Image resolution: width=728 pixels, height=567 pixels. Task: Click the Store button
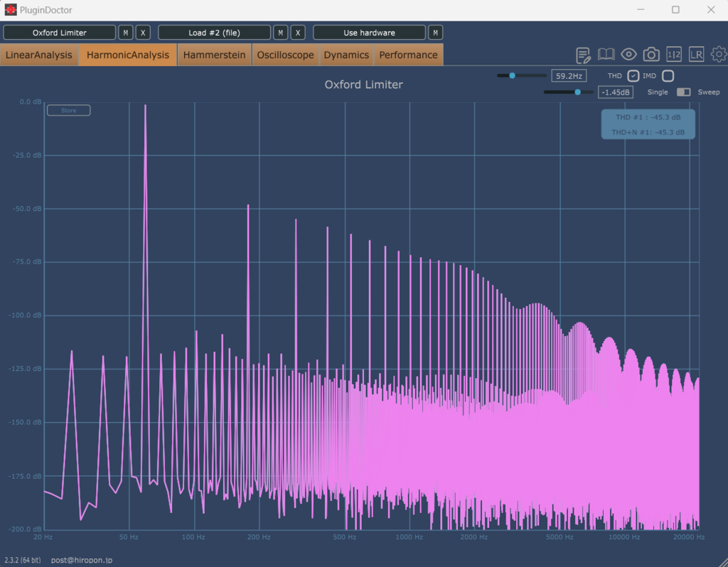click(x=69, y=110)
